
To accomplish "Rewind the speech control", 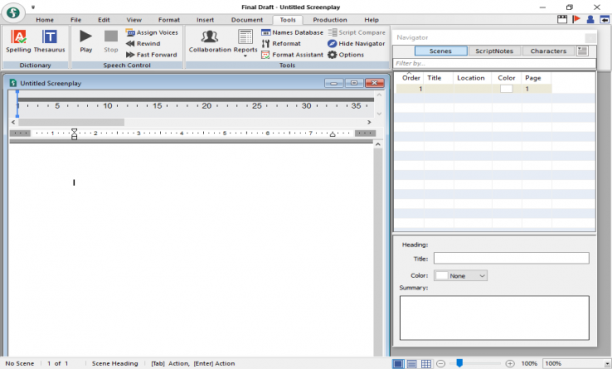I will [143, 44].
